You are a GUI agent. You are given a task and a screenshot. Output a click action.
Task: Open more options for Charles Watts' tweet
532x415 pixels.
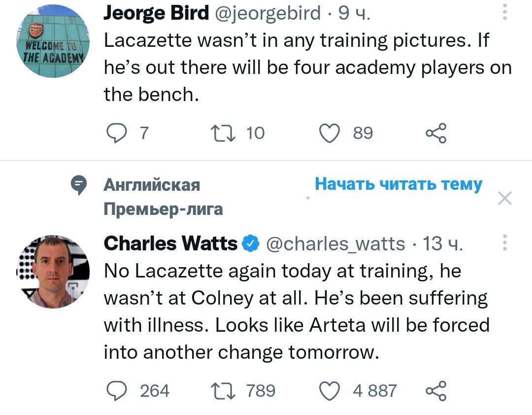(x=504, y=243)
